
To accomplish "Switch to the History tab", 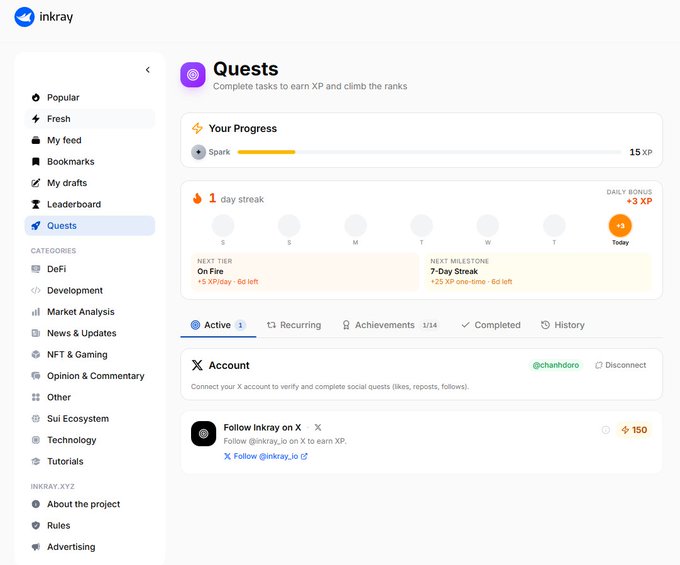I will 563,325.
